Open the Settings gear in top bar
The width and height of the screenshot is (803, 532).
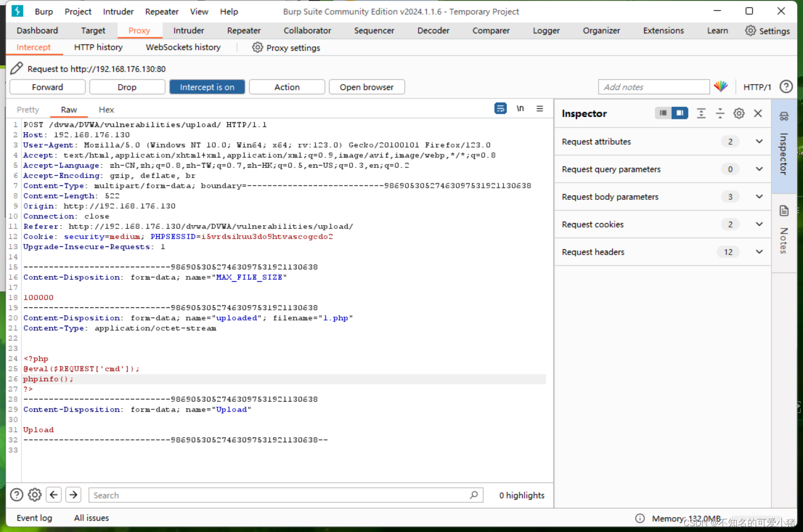pos(750,30)
